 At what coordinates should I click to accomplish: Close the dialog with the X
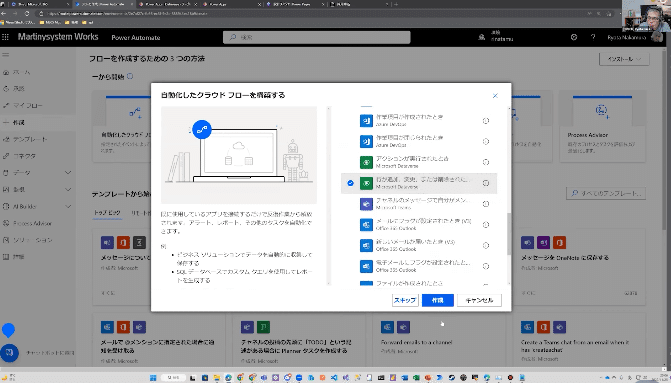(x=495, y=96)
